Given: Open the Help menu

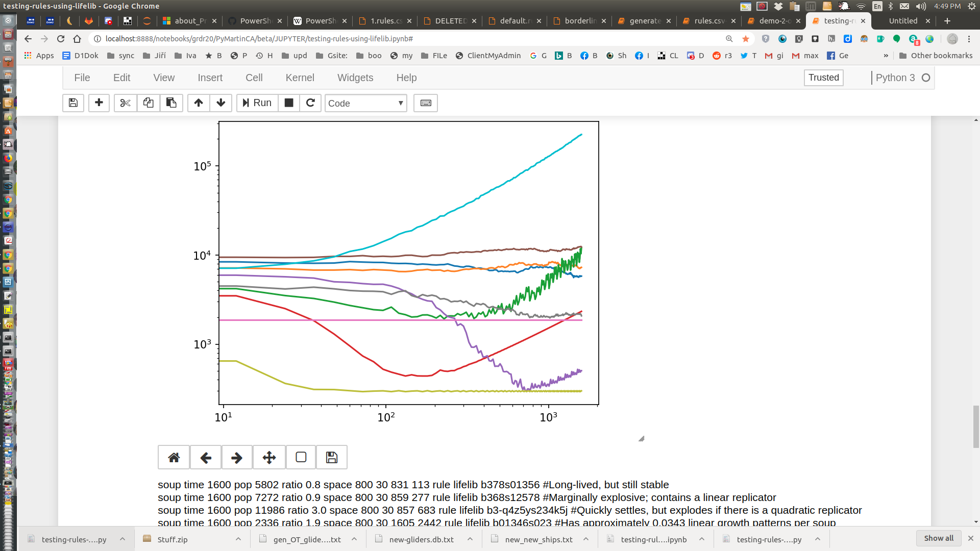Looking at the screenshot, I should pos(406,78).
